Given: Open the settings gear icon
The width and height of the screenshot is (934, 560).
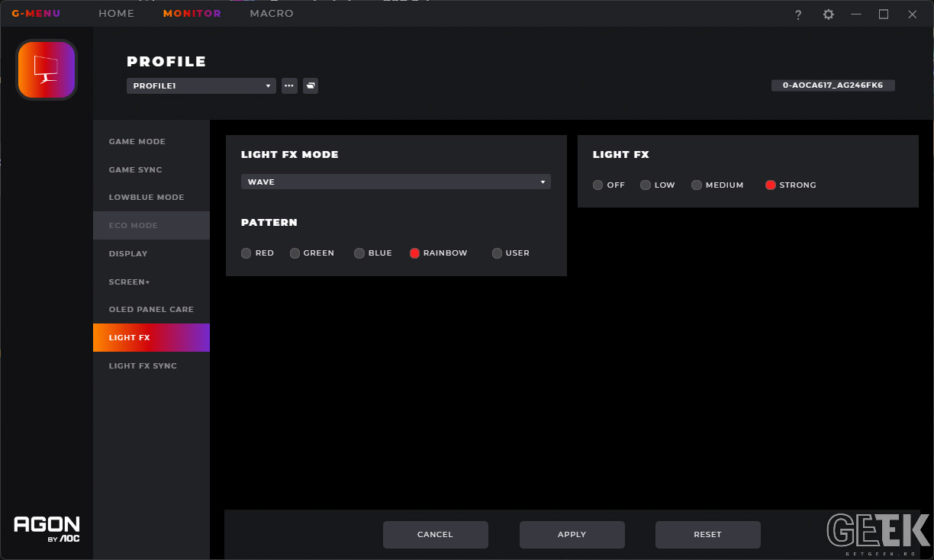Looking at the screenshot, I should (828, 14).
